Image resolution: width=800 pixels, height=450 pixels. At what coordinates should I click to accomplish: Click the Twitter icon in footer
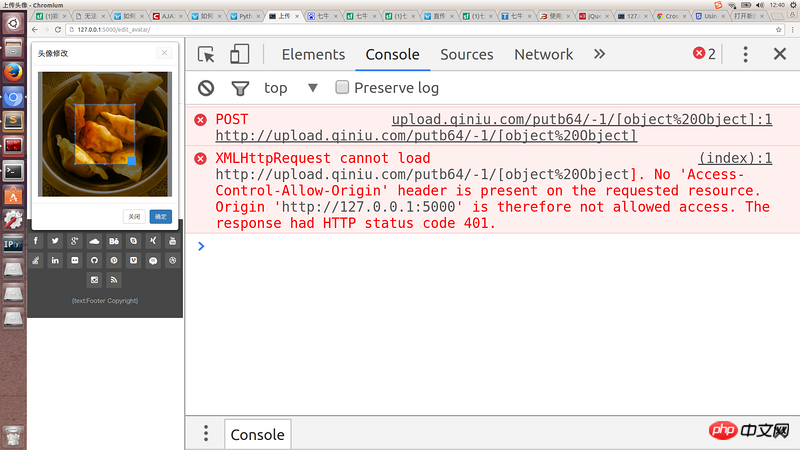55,241
